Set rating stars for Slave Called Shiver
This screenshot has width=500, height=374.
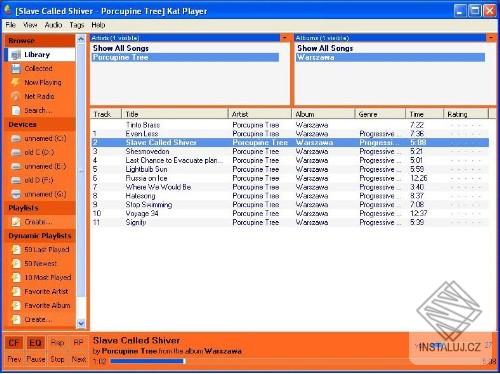point(466,143)
